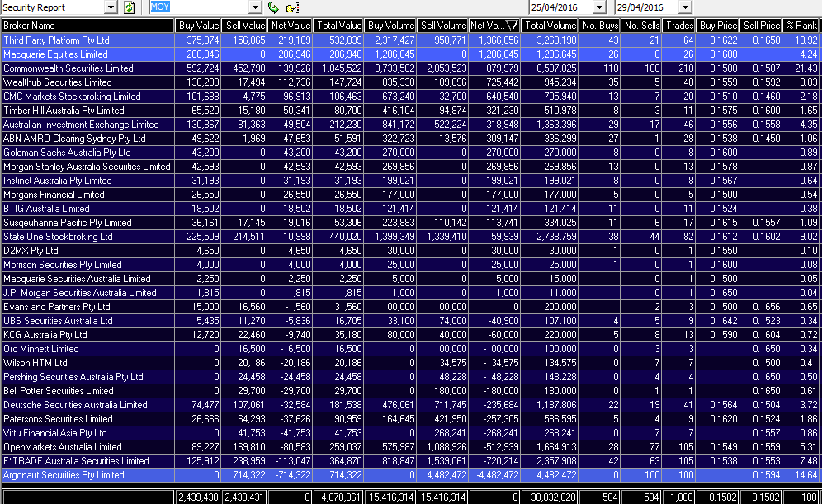Screen dimensions: 822x504
Task: Select the Argonaut Securities Pty Limited row
Action: point(410,475)
